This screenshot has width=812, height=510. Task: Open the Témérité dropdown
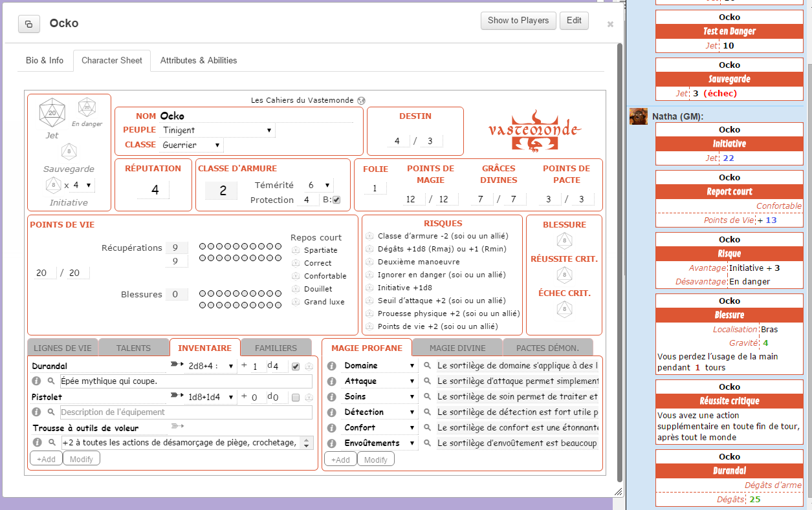click(319, 185)
